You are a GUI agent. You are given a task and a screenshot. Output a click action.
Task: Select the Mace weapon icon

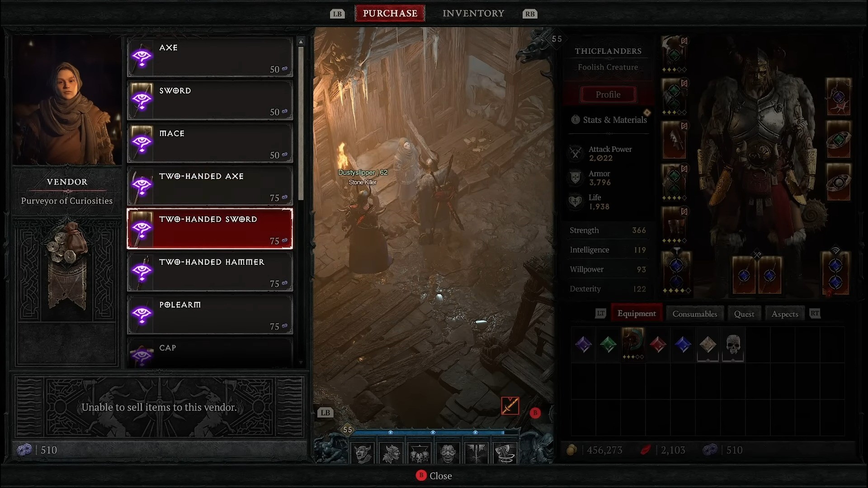pos(142,142)
